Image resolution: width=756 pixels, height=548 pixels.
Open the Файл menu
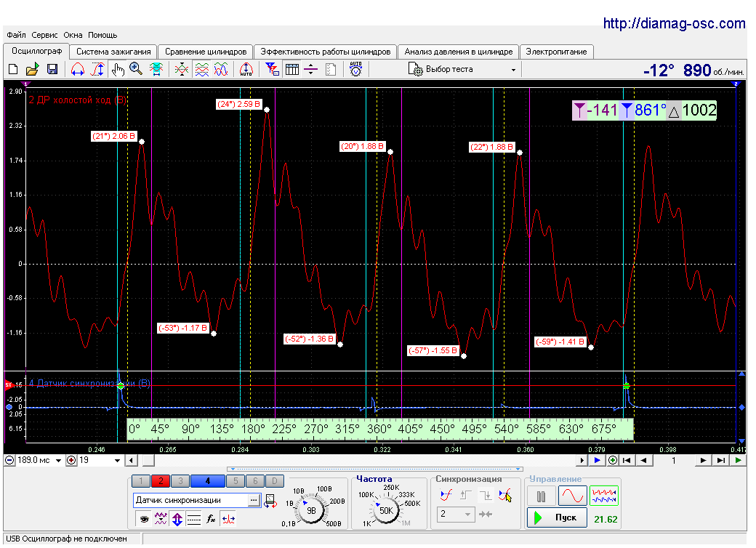[17, 35]
